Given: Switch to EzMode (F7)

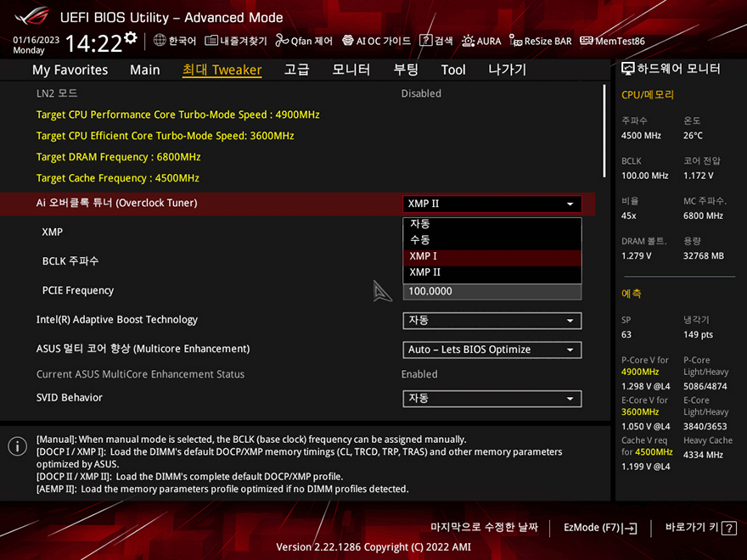Looking at the screenshot, I should coord(600,528).
